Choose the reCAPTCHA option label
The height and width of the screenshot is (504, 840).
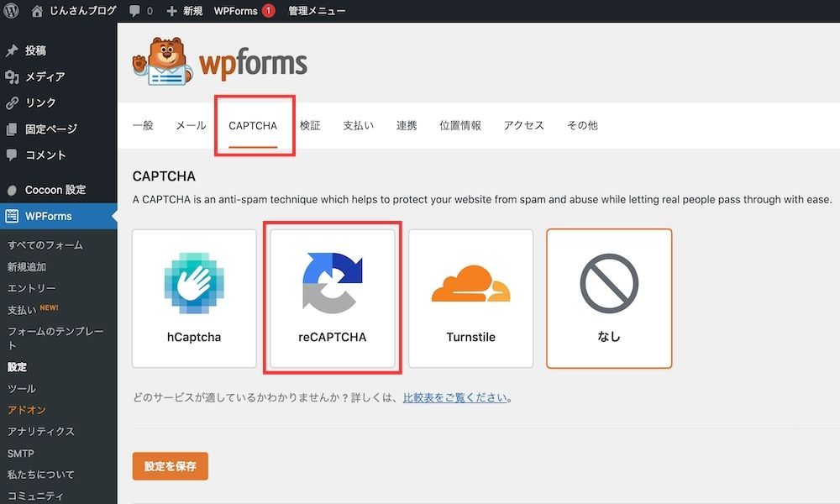click(332, 337)
